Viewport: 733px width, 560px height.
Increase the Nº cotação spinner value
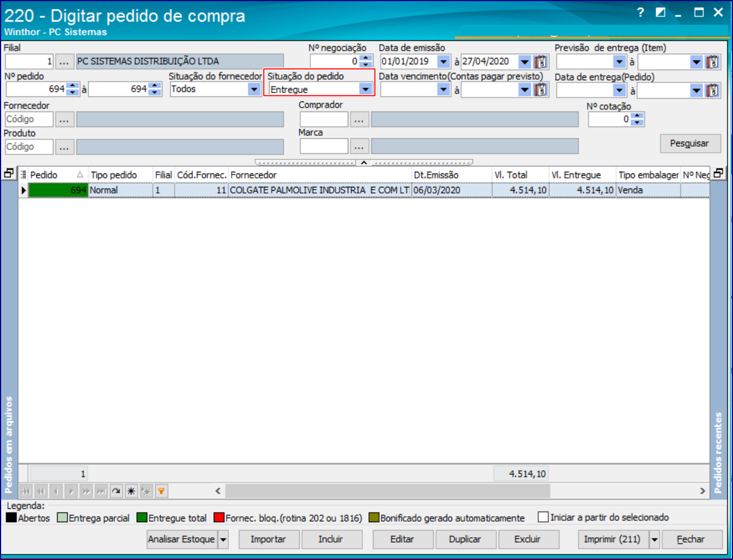pyautogui.click(x=638, y=115)
